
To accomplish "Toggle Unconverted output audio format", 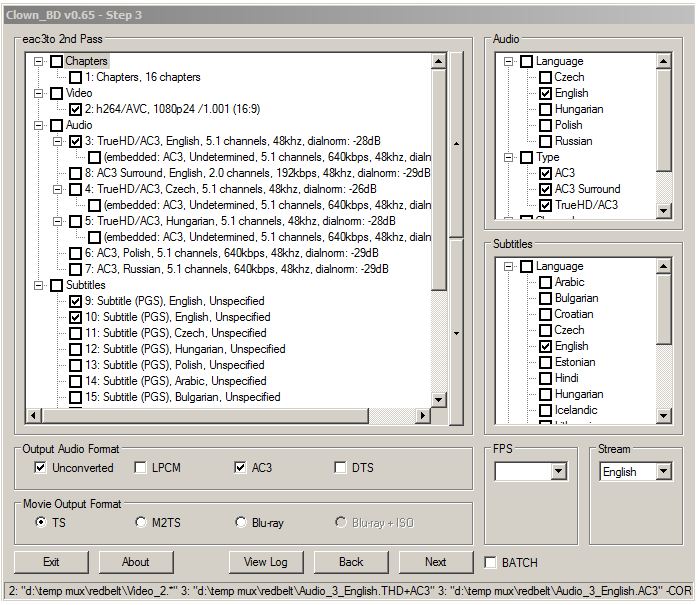I will point(40,468).
